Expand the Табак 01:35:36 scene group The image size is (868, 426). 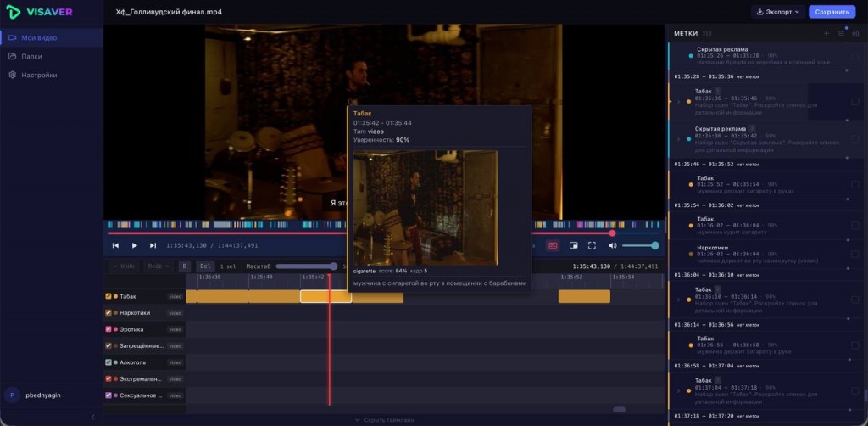point(678,101)
